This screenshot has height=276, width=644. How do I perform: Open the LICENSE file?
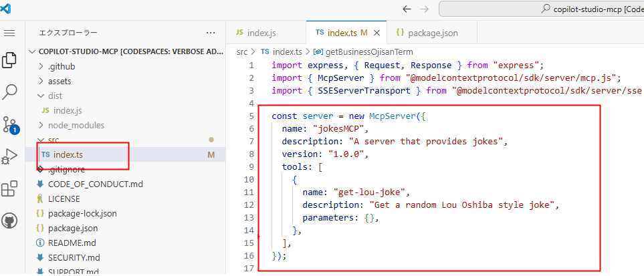pos(126,198)
